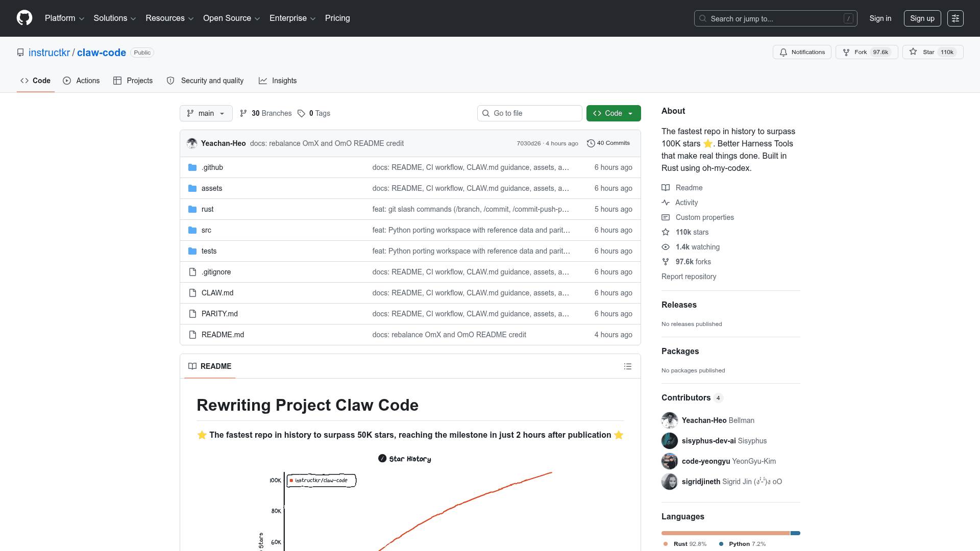Click the Sign up button
This screenshot has width=980, height=551.
click(x=922, y=18)
